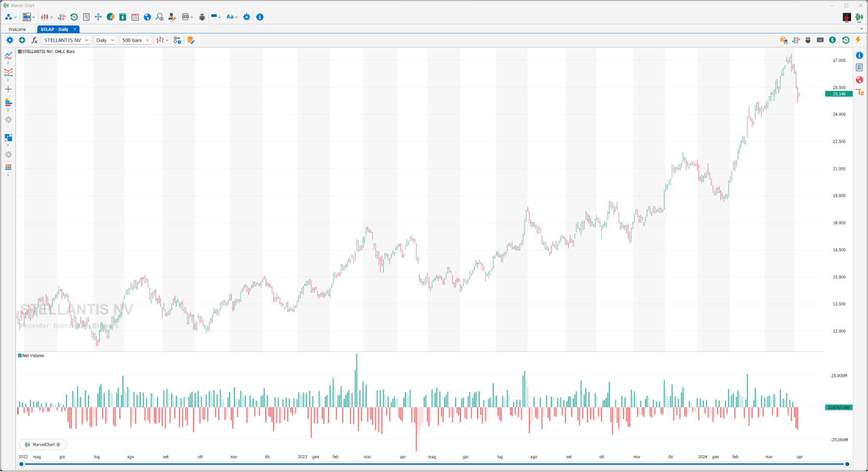Image resolution: width=868 pixels, height=472 pixels.
Task: Click the left handle of the time range slider
Action: tap(21, 464)
